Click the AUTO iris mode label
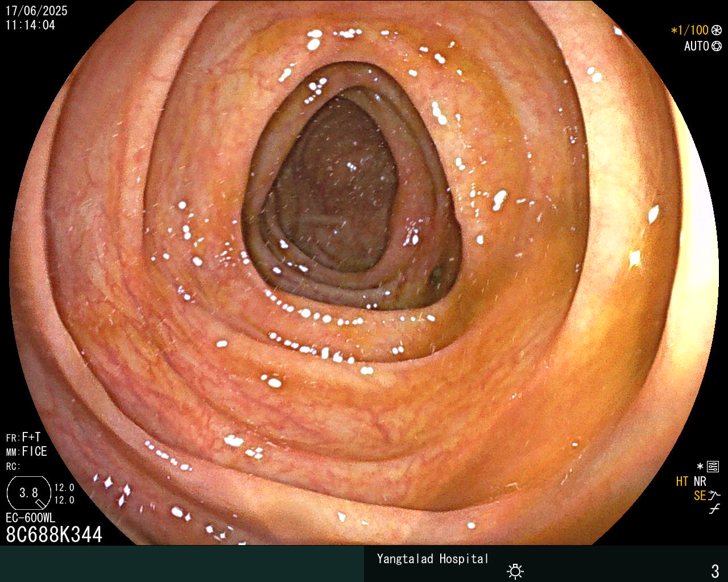 point(697,46)
